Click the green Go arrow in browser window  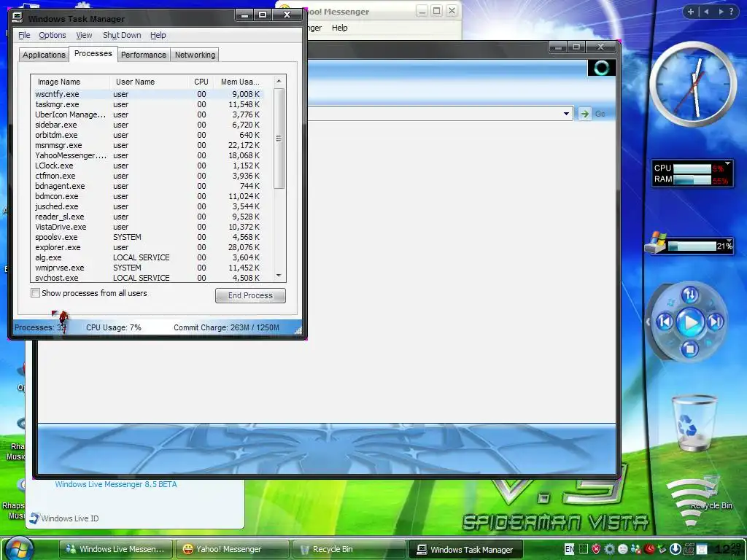point(584,113)
